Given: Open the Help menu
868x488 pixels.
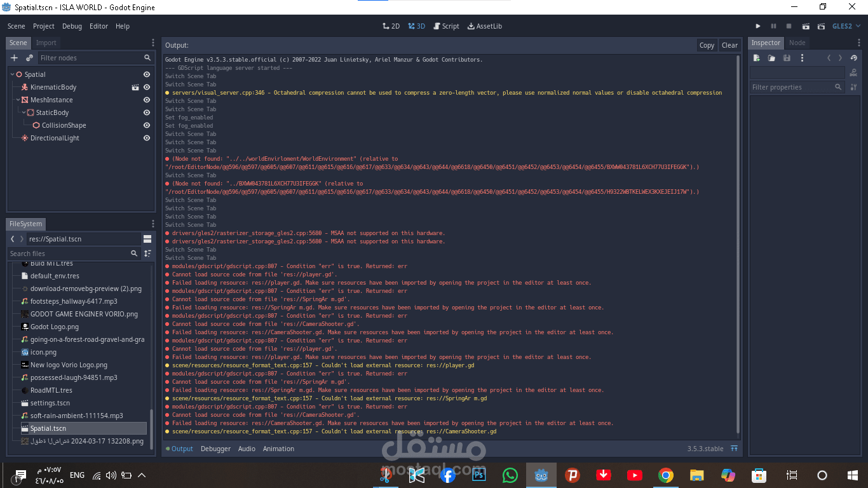Looking at the screenshot, I should pos(123,26).
